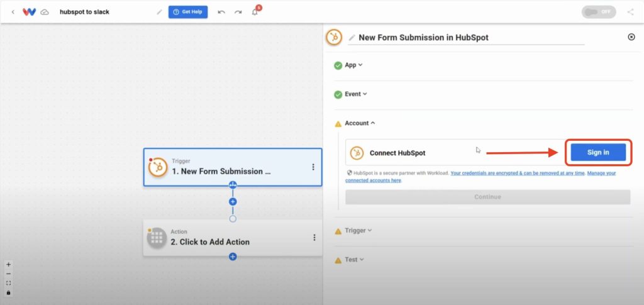This screenshot has width=644, height=305.
Task: Add step with plus below action node
Action: (233, 257)
